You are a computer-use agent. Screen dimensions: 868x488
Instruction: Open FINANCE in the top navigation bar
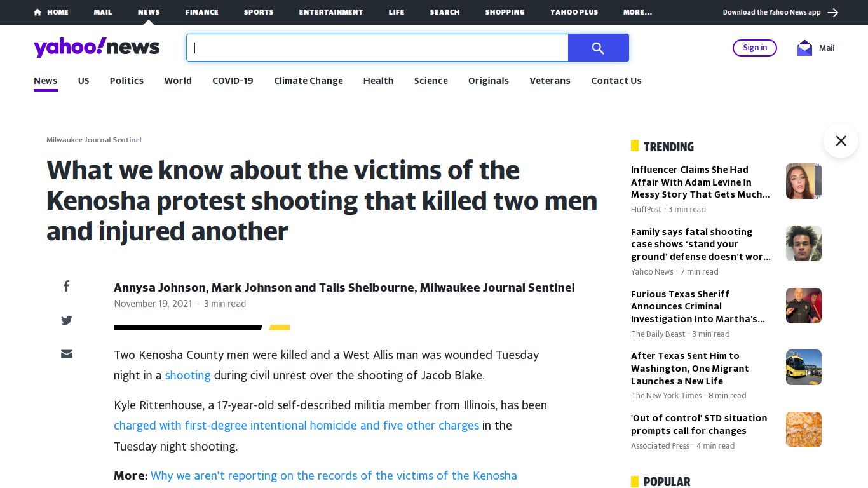coord(202,12)
